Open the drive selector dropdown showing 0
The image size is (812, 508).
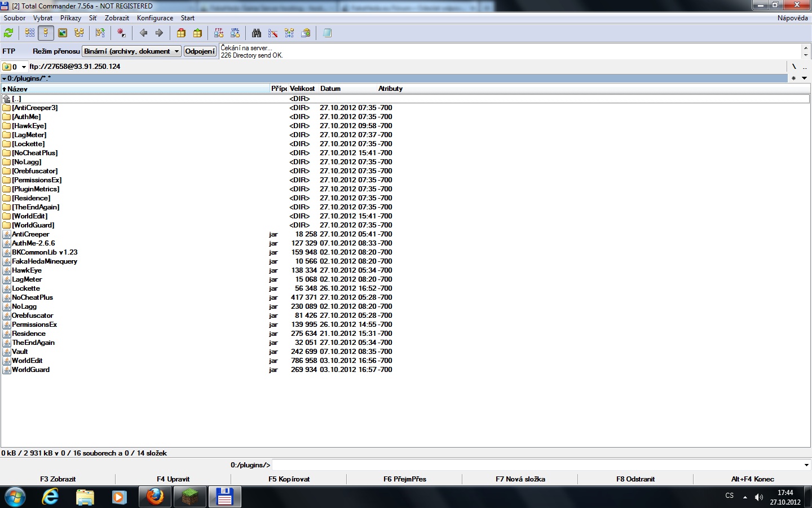[15, 67]
